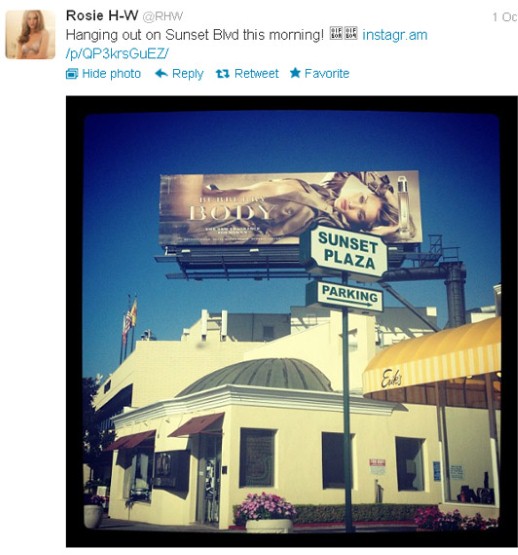Open Rosie H-W's profile avatar
518x555 pixels.
tap(30, 34)
